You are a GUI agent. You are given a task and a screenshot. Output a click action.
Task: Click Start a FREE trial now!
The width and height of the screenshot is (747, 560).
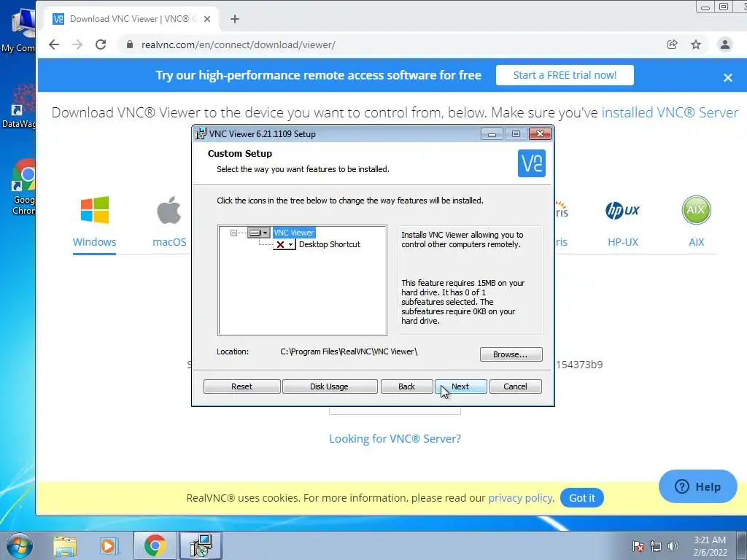point(565,75)
